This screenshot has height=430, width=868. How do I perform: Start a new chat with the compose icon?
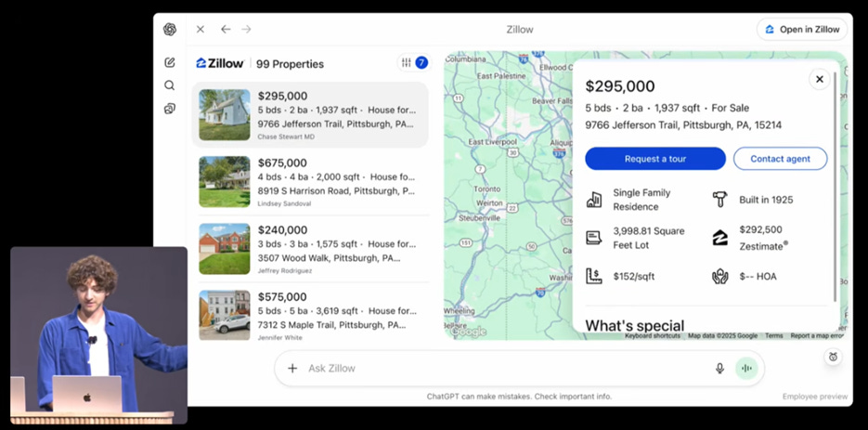pos(169,62)
